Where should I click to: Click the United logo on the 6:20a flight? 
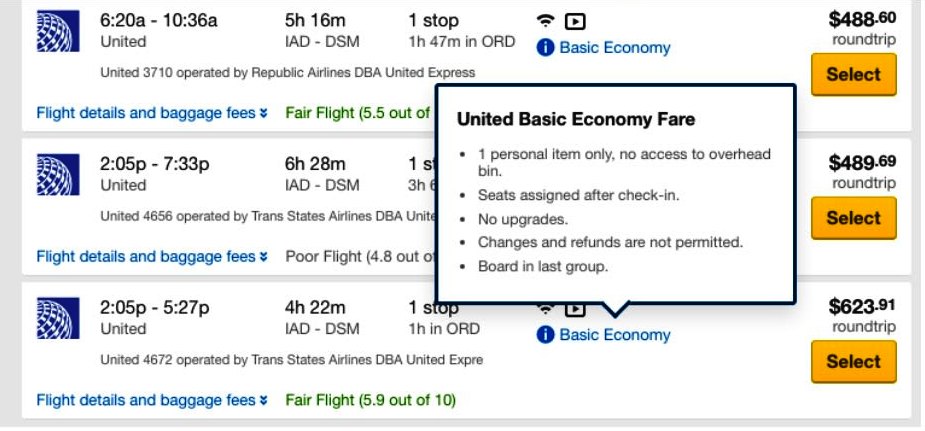tap(58, 31)
